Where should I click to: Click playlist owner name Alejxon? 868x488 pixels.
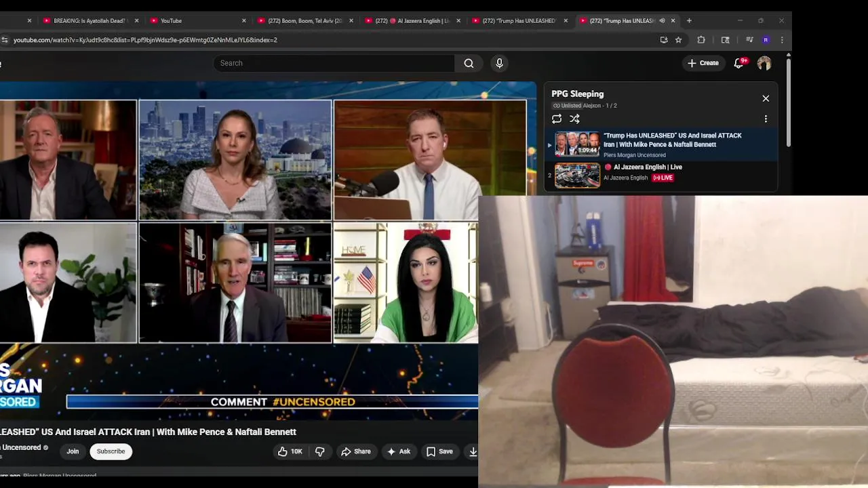pyautogui.click(x=591, y=106)
